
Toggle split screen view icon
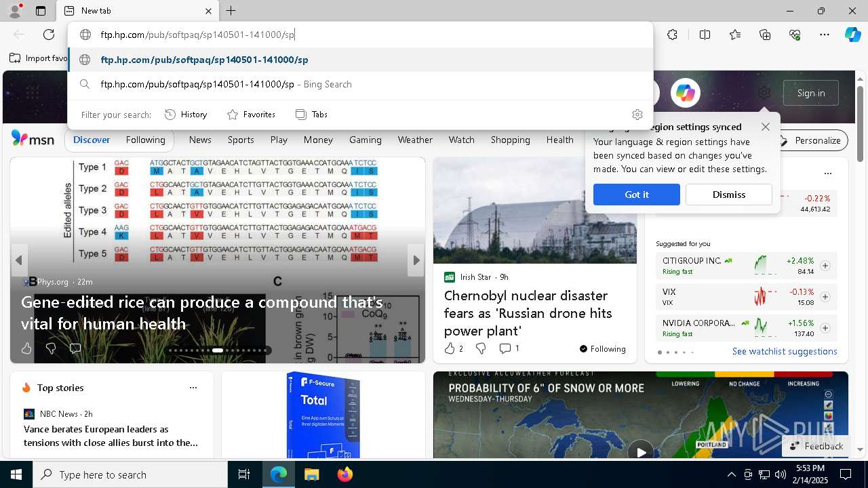coord(705,35)
